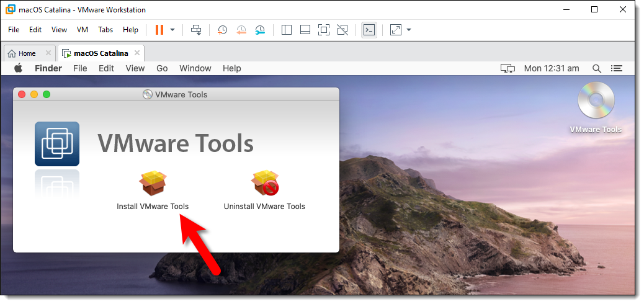This screenshot has height=304, width=644.
Task: Open the macOS Window menu
Action: [195, 68]
